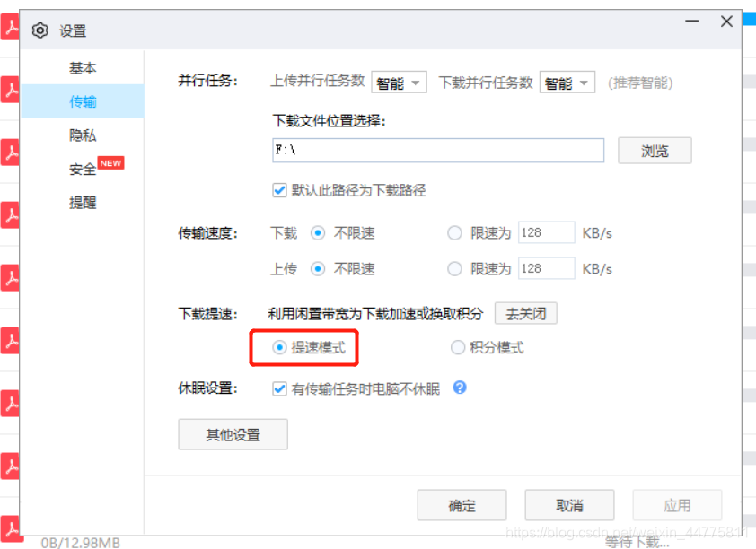
Task: Open the 下载并行任务数 smart dropdown
Action: [x=567, y=82]
